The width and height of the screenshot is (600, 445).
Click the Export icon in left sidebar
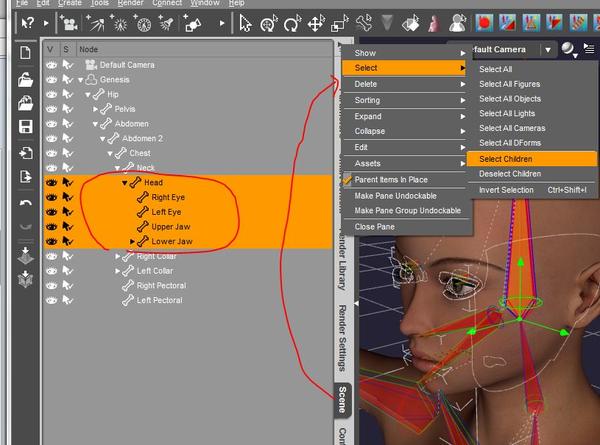[x=26, y=177]
